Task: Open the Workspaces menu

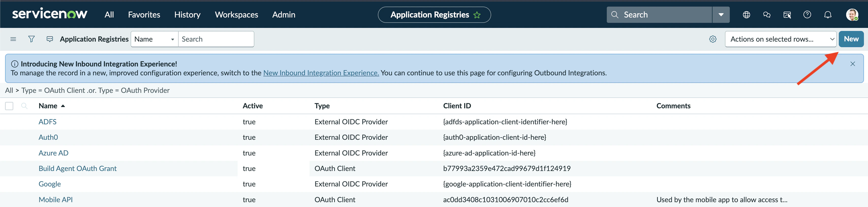Action: (237, 14)
